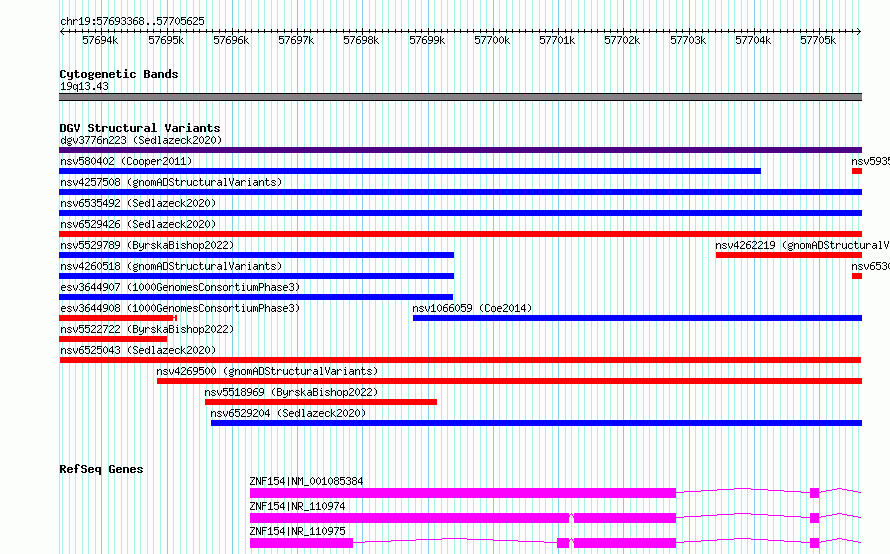The width and height of the screenshot is (890, 554).
Task: Select nsv6529426 (Sedlazeck2020) variant label
Action: (138, 224)
